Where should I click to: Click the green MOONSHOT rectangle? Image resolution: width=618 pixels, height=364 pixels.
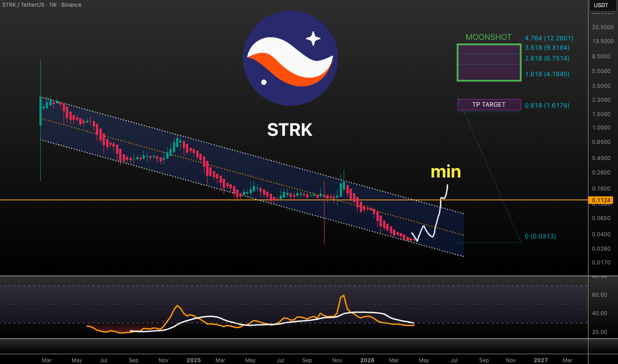point(489,62)
